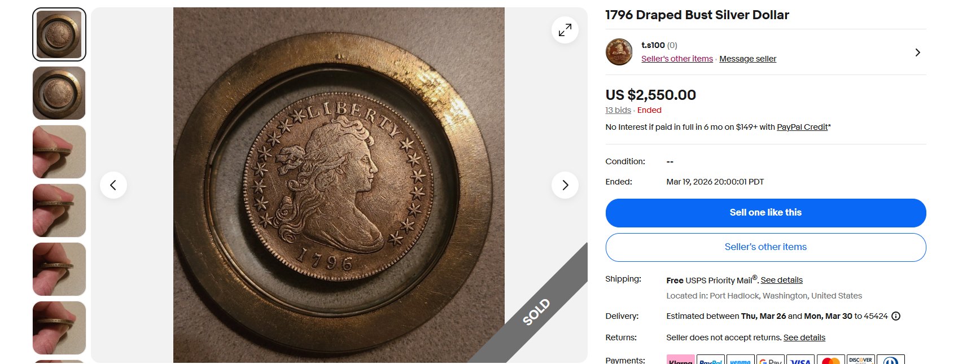Select the PayPal payment icon

(711, 360)
